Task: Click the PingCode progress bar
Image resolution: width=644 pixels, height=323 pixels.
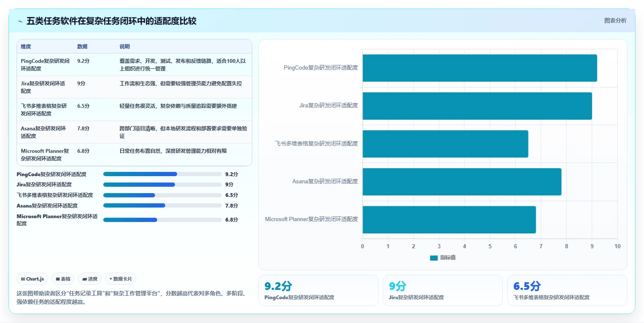Action: [162, 174]
